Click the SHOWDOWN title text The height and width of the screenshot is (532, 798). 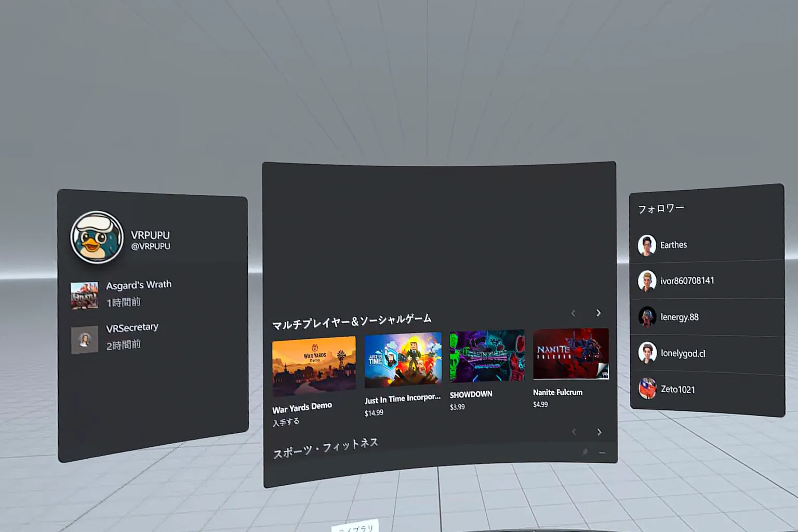click(471, 394)
